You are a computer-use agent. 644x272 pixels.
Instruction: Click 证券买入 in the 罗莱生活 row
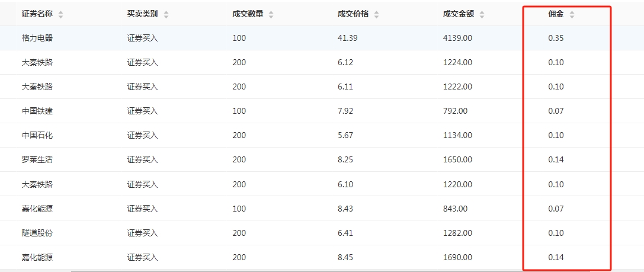tap(142, 159)
